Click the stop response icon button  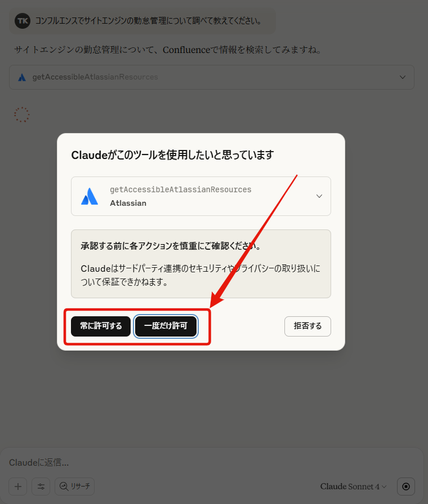[x=406, y=487]
